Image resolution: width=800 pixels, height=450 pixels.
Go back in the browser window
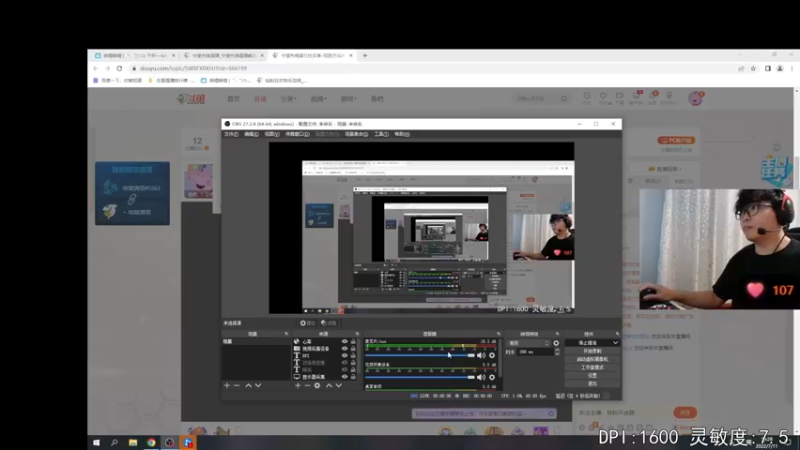(96, 68)
